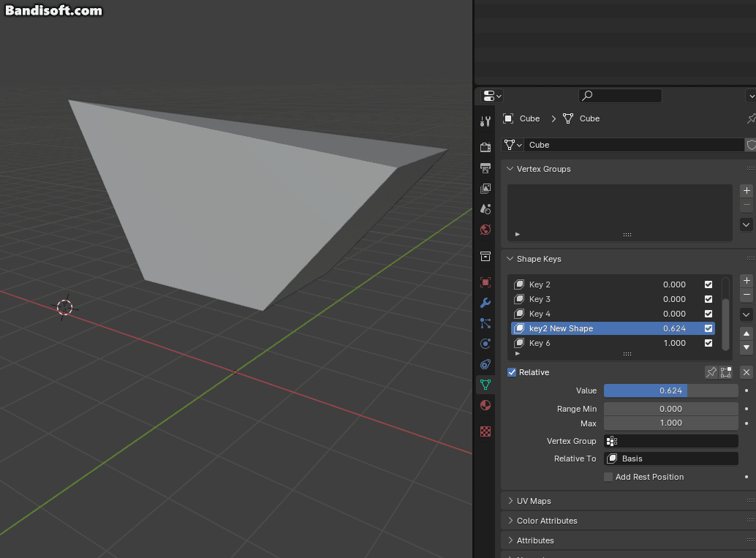
Task: Click the Properties editor type icon
Action: click(492, 96)
